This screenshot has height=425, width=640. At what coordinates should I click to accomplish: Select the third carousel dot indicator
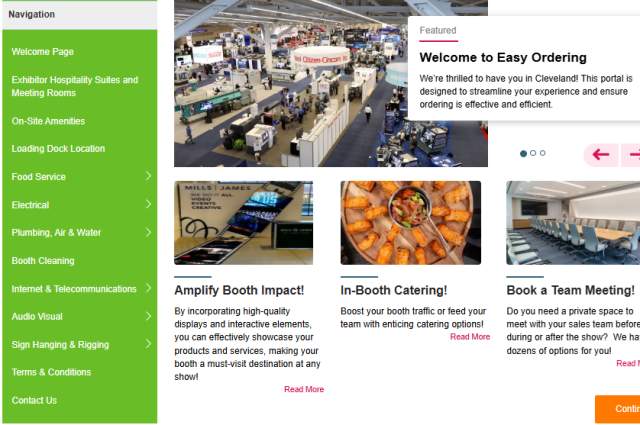542,153
